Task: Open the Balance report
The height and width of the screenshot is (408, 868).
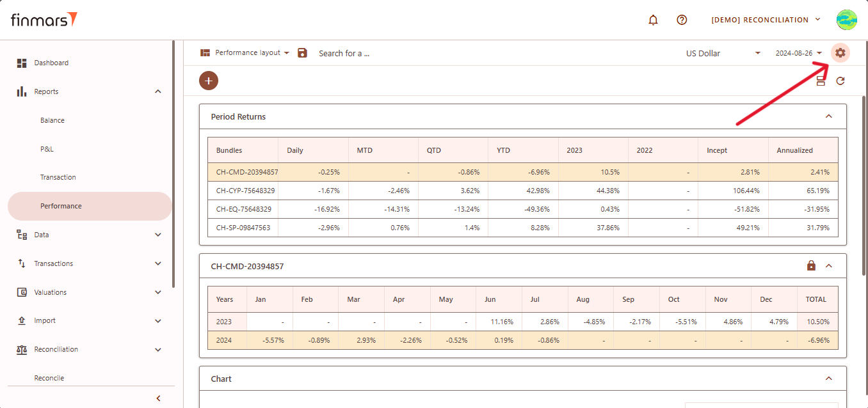Action: click(x=52, y=120)
